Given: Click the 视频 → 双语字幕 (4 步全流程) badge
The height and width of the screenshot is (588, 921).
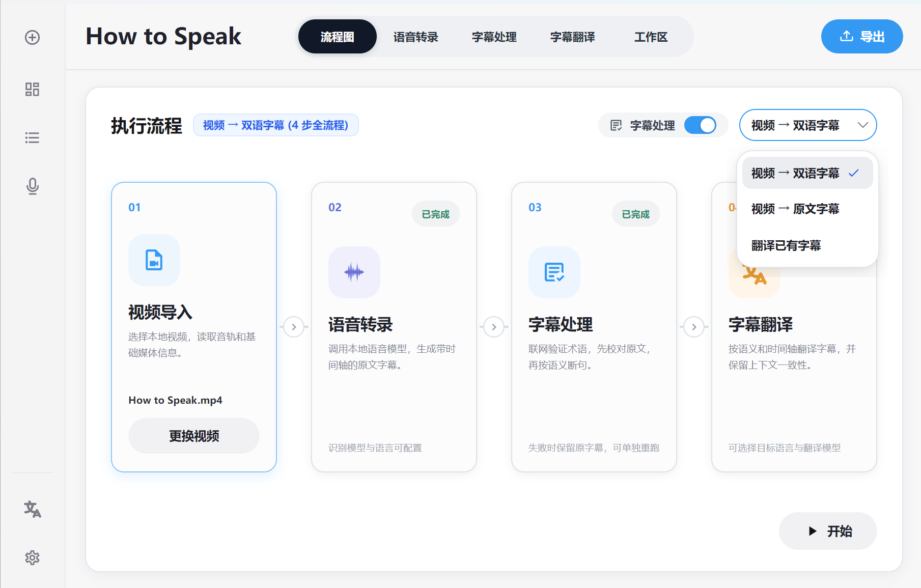Looking at the screenshot, I should click(276, 125).
